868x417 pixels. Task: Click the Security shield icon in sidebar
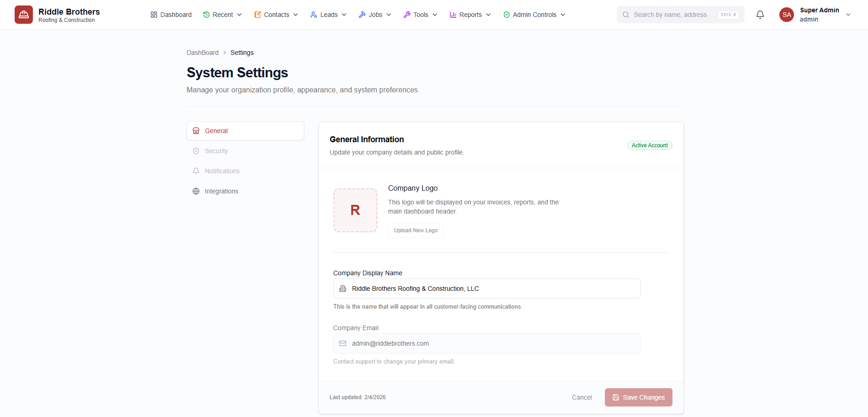(x=196, y=150)
